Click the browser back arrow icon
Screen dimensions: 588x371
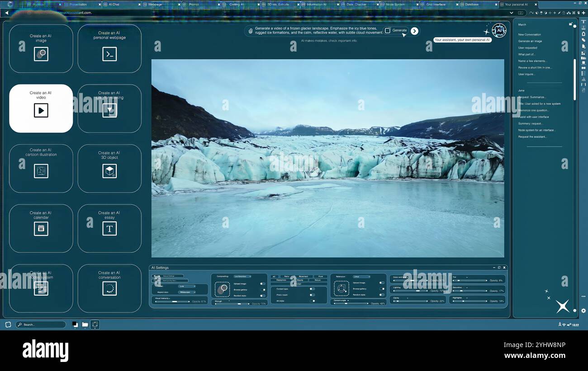click(6, 13)
